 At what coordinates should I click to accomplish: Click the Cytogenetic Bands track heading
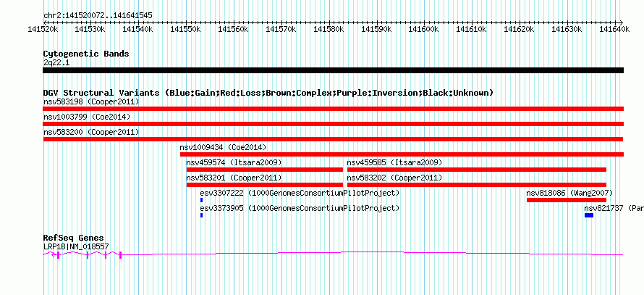coord(86,54)
